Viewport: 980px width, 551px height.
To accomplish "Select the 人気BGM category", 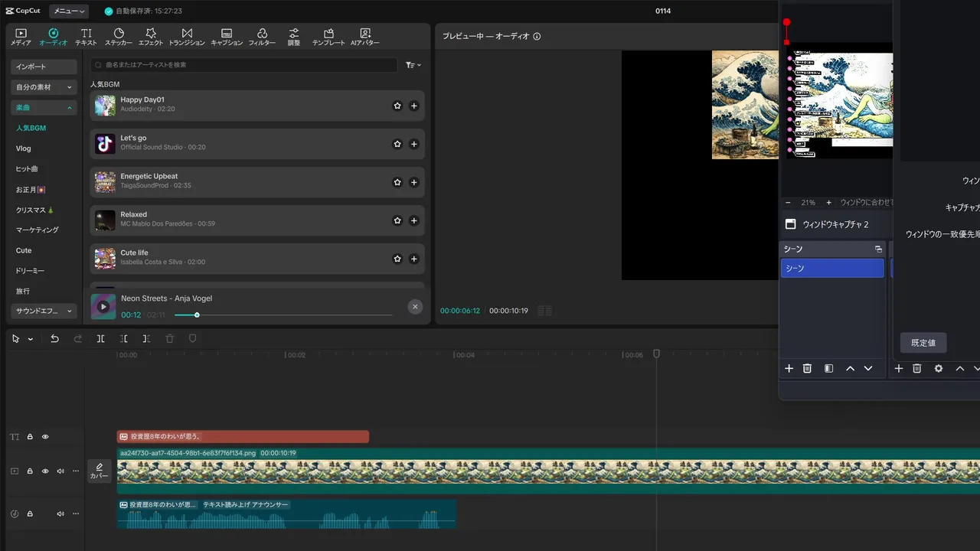I will pos(31,128).
